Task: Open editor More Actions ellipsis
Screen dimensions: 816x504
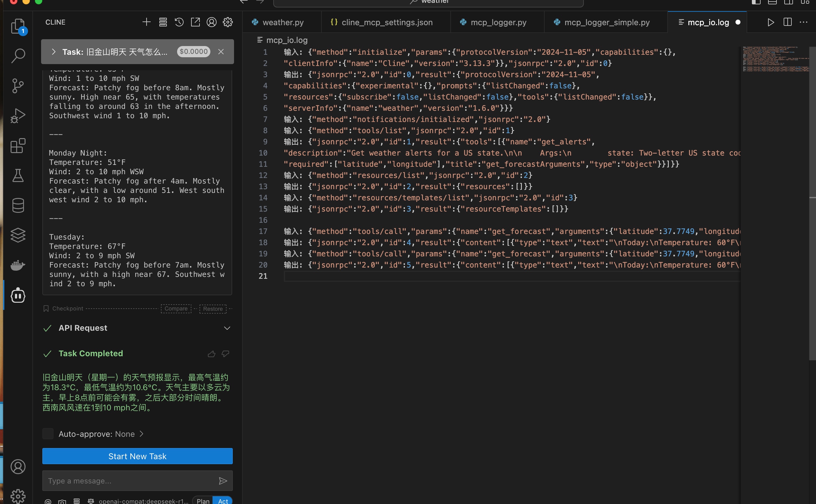Action: [803, 22]
